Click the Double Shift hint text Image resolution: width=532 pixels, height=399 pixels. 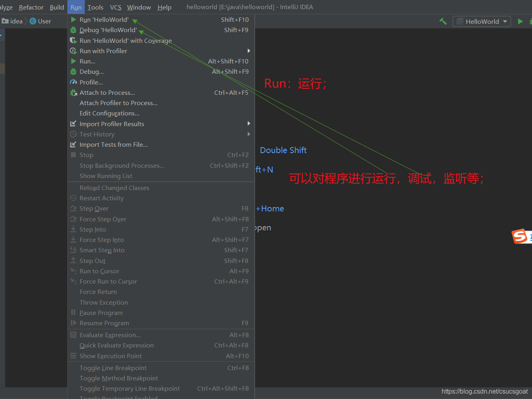click(x=283, y=150)
